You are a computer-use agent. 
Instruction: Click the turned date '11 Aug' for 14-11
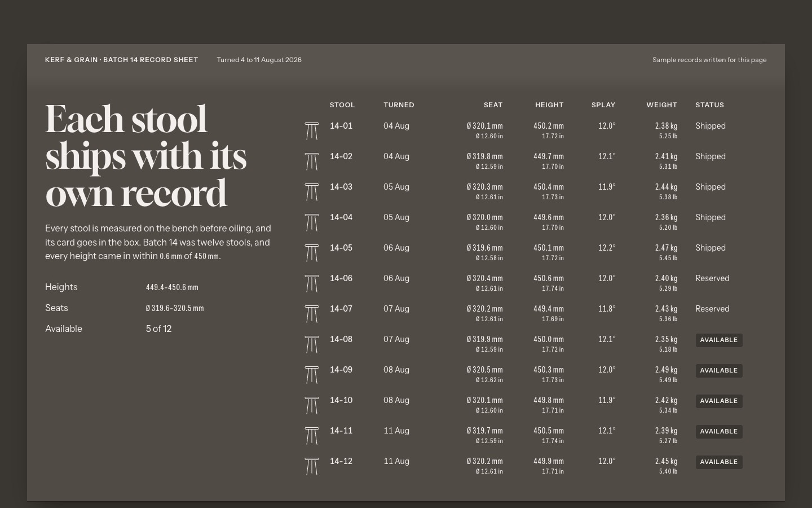(396, 431)
